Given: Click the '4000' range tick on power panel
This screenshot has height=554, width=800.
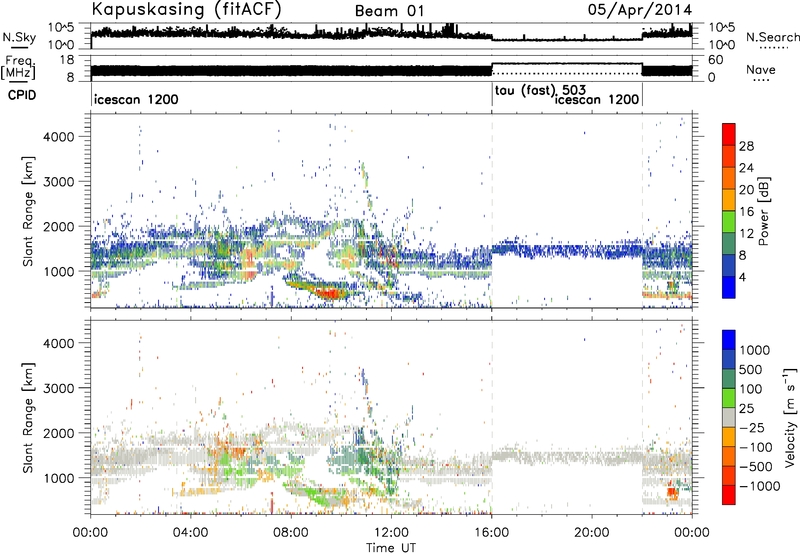Looking at the screenshot, I should click(x=58, y=137).
